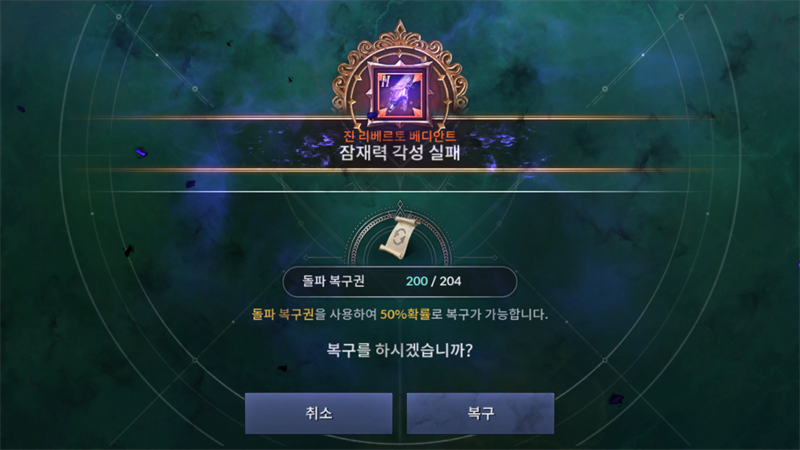The height and width of the screenshot is (450, 800).
Task: Click the slash separator between ticket counts
Action: [x=434, y=281]
